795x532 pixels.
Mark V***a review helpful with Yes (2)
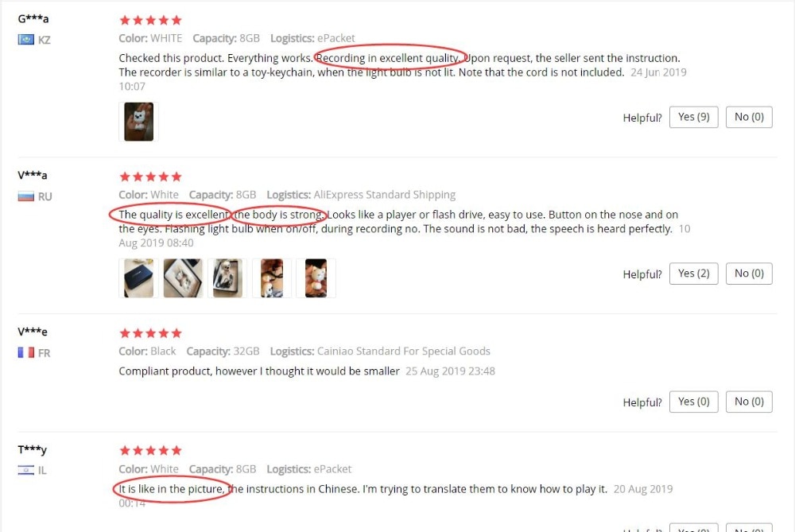[693, 274]
